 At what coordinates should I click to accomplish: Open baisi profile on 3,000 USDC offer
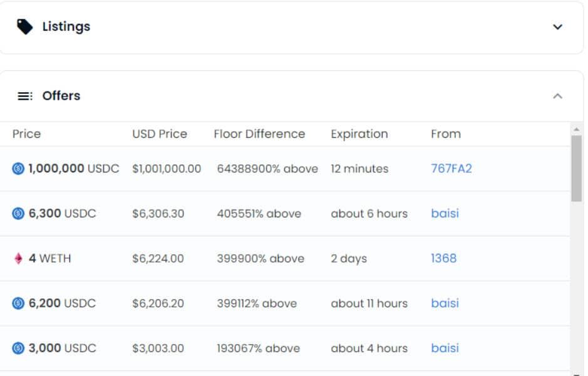445,348
